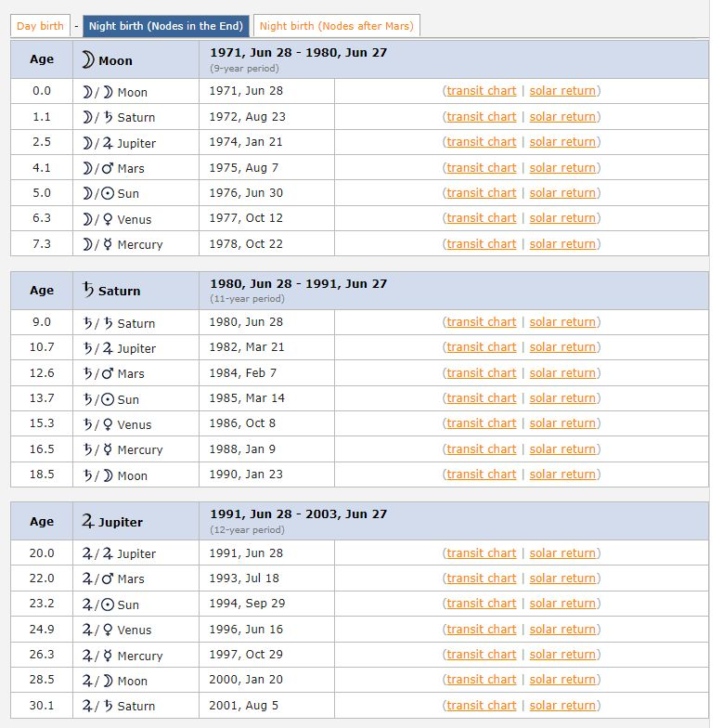View solar return for 2001, Aug 5

click(562, 706)
